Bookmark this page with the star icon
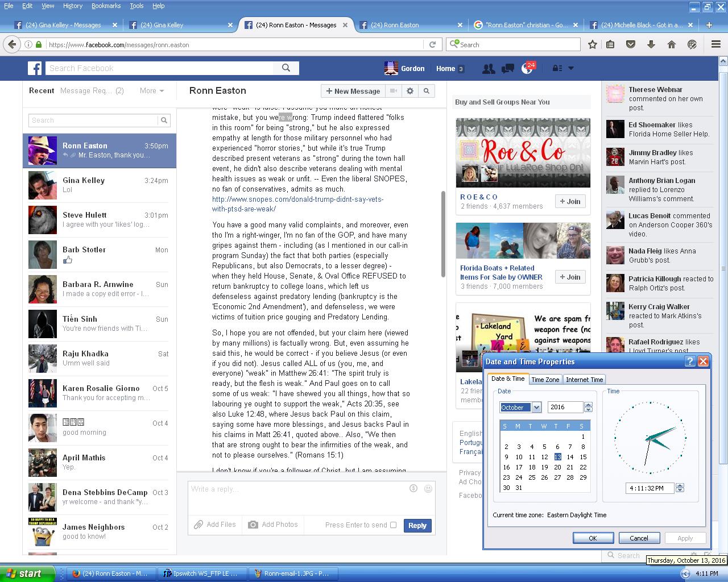728x582 pixels. [593, 44]
